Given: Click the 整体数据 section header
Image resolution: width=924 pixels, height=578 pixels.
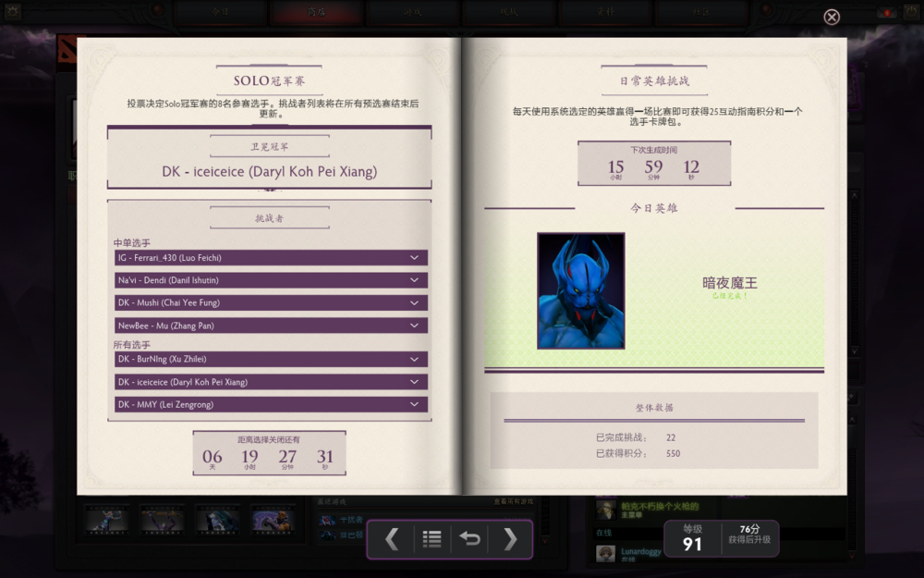Looking at the screenshot, I should tap(654, 408).
